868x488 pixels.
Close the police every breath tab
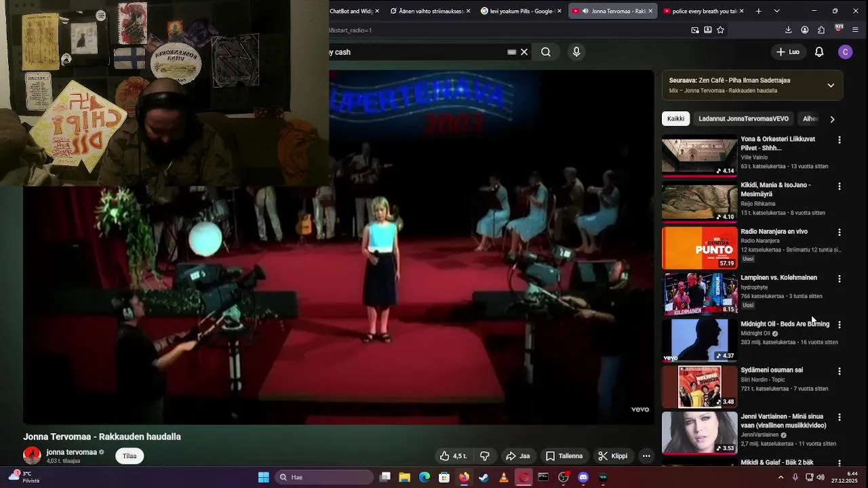[x=741, y=11]
